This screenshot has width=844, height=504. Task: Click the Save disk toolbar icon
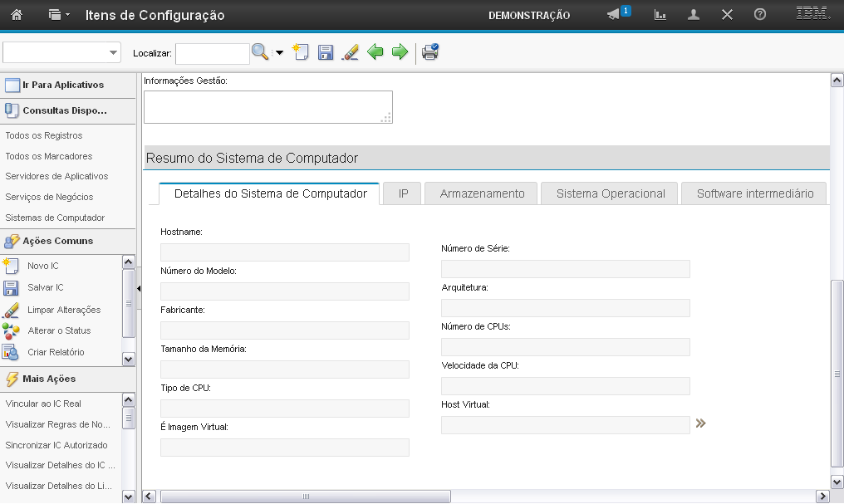coord(326,52)
